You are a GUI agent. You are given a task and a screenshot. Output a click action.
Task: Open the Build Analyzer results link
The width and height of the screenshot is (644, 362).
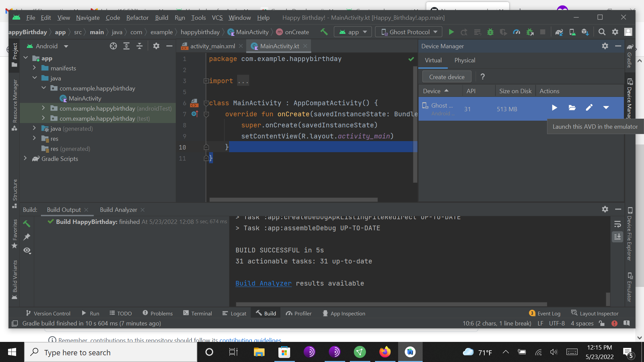point(263,283)
